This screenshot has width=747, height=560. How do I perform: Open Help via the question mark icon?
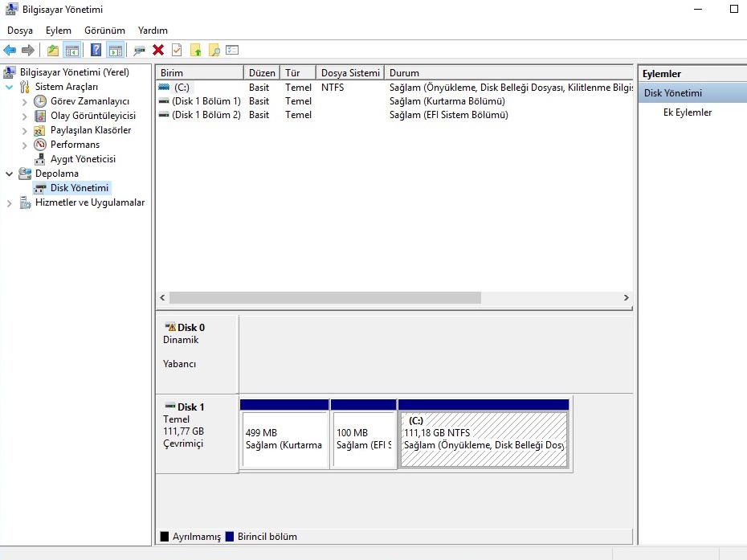96,51
